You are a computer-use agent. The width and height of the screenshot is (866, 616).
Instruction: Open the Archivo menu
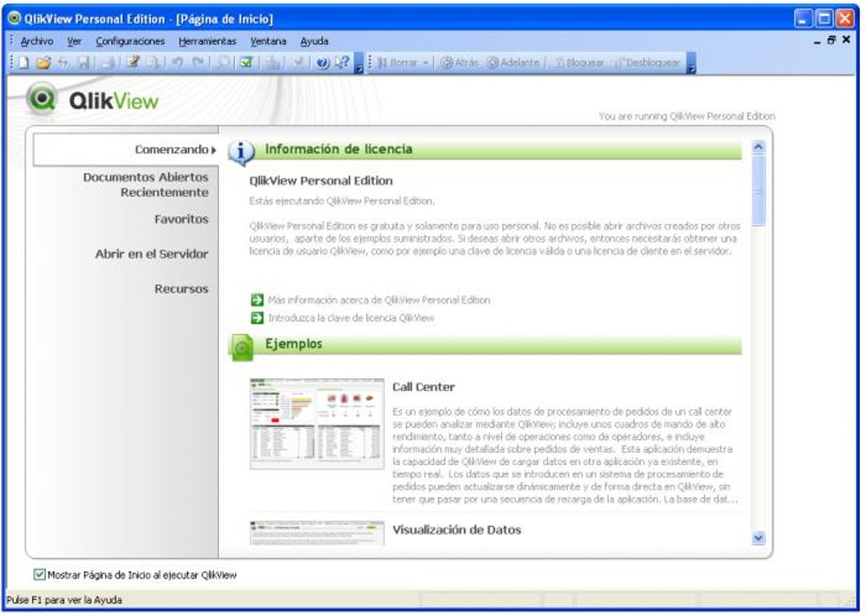[37, 42]
